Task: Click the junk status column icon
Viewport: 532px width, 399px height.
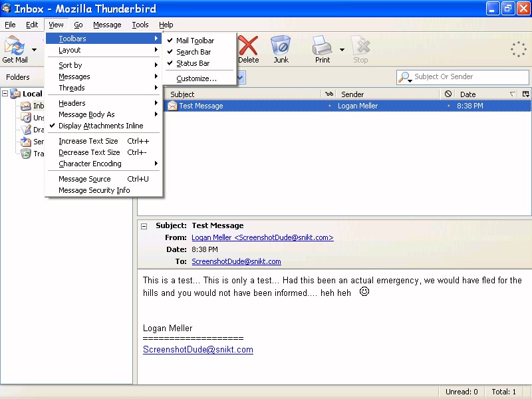Action: tap(448, 94)
